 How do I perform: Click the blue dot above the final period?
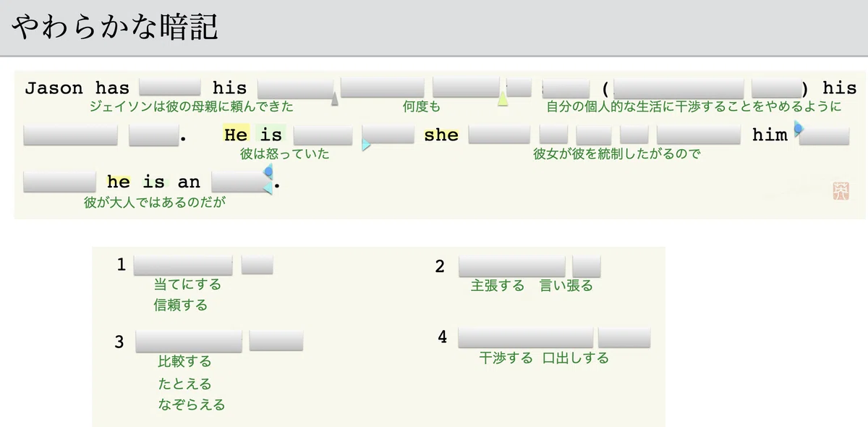click(x=269, y=171)
